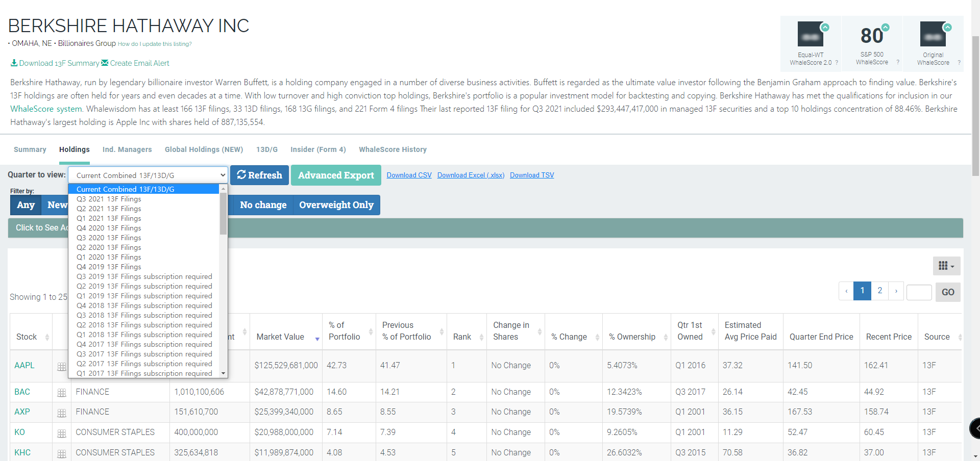Open the BAC row grid icon
Image resolution: width=980 pixels, height=461 pixels.
click(62, 393)
